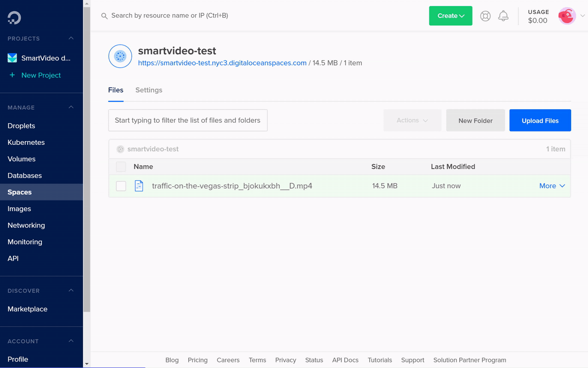Open Marketplace in sidebar
This screenshot has height=368, width=588.
[28, 309]
